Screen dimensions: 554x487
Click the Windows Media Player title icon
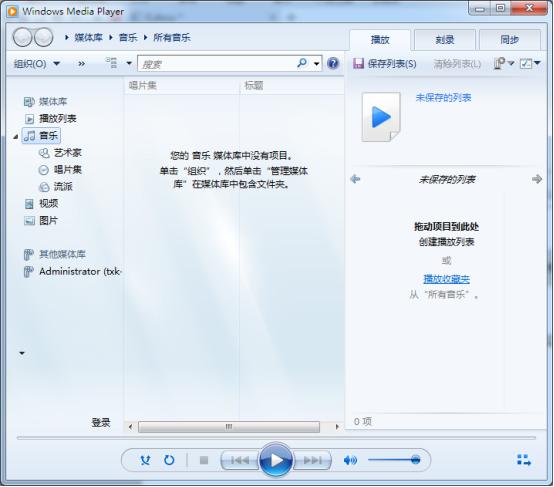[x=12, y=11]
